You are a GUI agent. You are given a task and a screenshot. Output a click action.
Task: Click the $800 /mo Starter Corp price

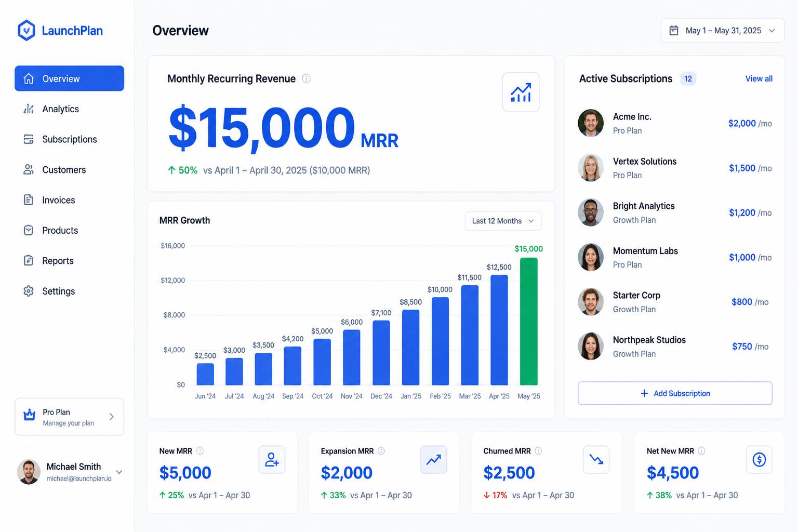coord(750,302)
